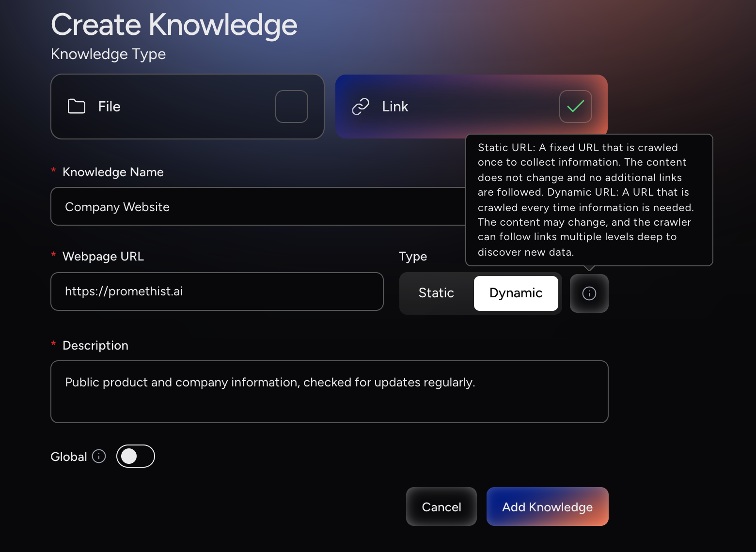
Task: Click the URL type info icon button
Action: pyautogui.click(x=589, y=293)
